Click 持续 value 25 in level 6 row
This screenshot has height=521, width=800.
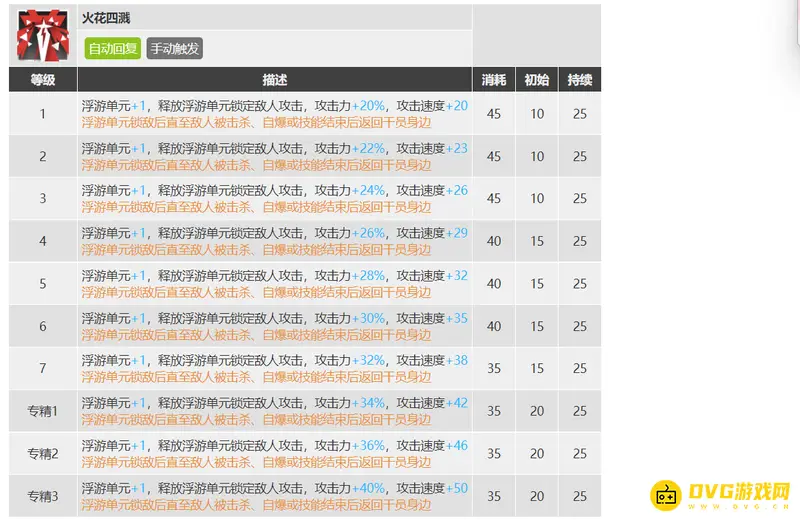[580, 326]
